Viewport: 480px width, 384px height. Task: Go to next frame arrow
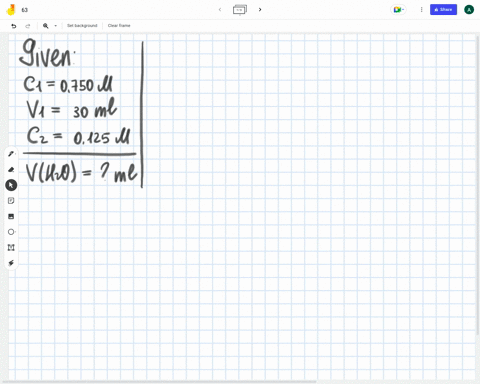pyautogui.click(x=260, y=10)
